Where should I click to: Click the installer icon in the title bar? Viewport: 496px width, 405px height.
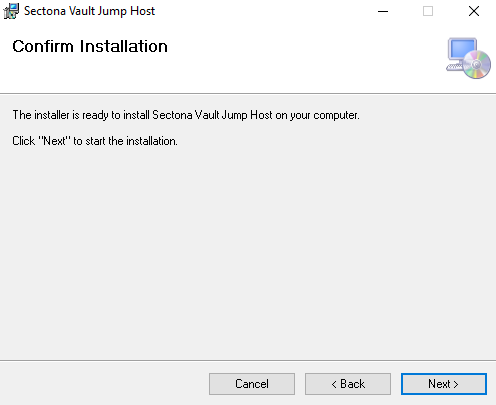coord(11,11)
